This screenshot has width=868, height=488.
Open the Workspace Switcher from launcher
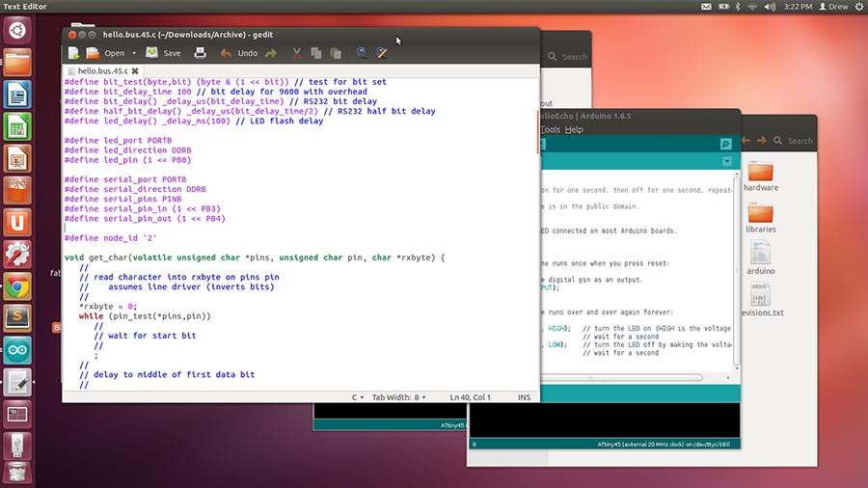click(17, 415)
